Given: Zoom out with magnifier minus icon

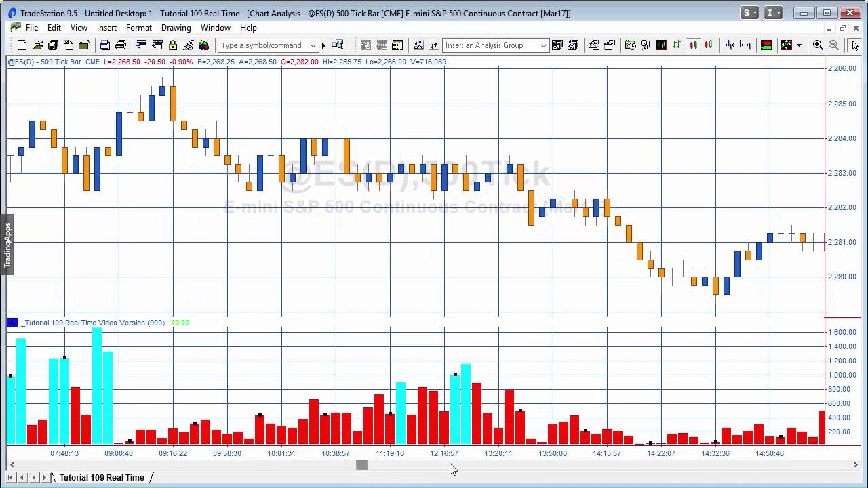Looking at the screenshot, I should pos(833,45).
